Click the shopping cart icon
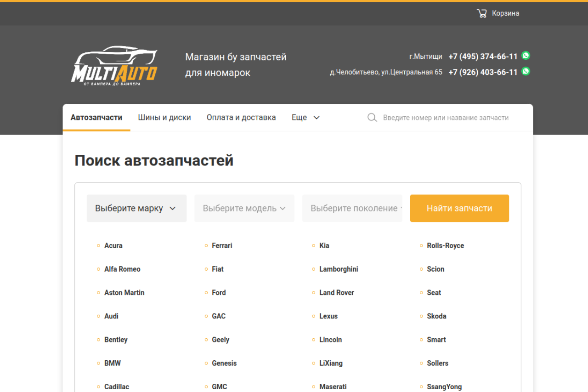 [x=481, y=13]
